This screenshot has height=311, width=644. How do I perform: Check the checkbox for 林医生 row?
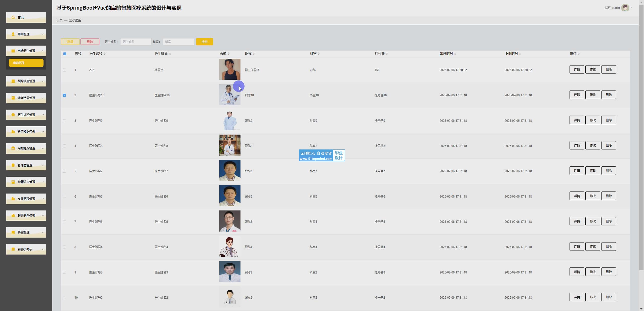(64, 70)
